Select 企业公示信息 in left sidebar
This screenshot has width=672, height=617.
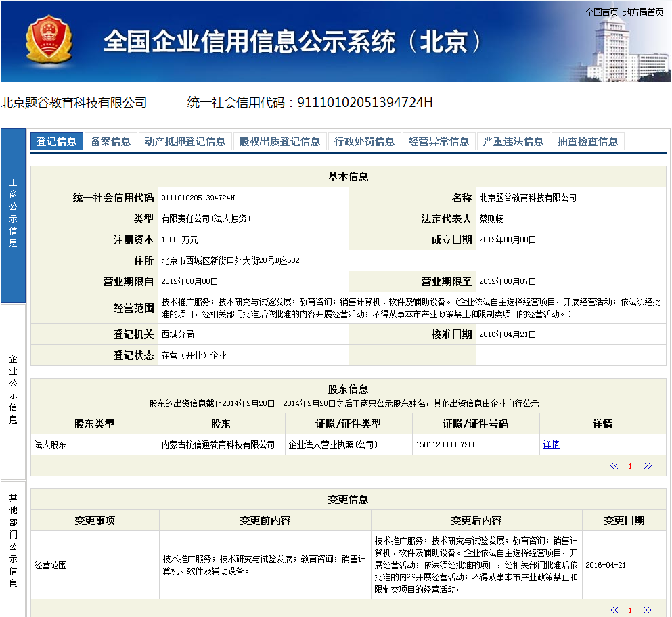point(13,390)
